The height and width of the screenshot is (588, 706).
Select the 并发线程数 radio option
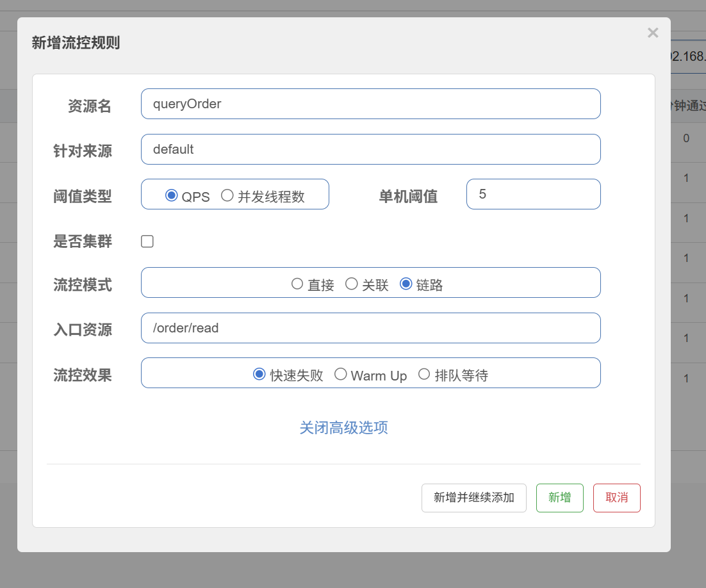point(227,195)
